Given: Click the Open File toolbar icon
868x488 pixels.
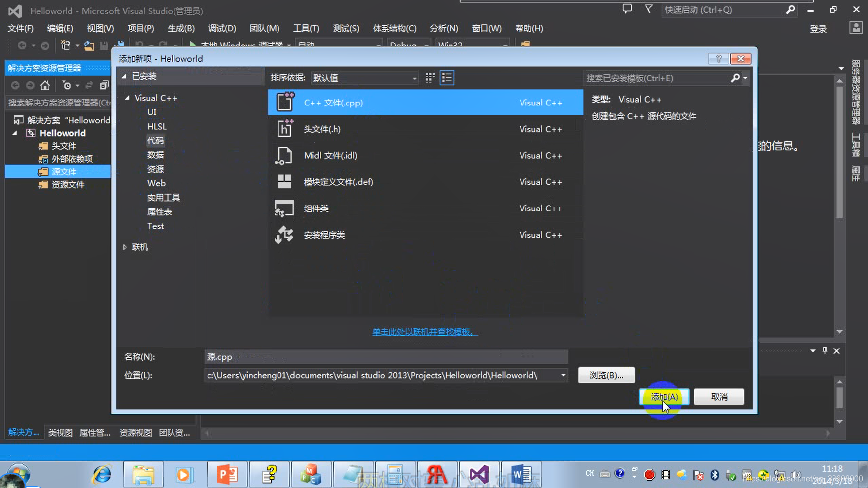Looking at the screenshot, I should pyautogui.click(x=89, y=46).
